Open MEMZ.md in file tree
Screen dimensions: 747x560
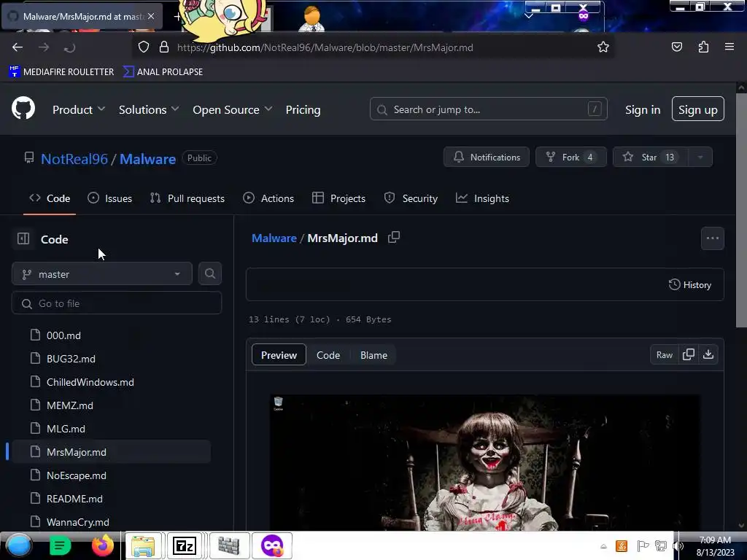pyautogui.click(x=70, y=405)
